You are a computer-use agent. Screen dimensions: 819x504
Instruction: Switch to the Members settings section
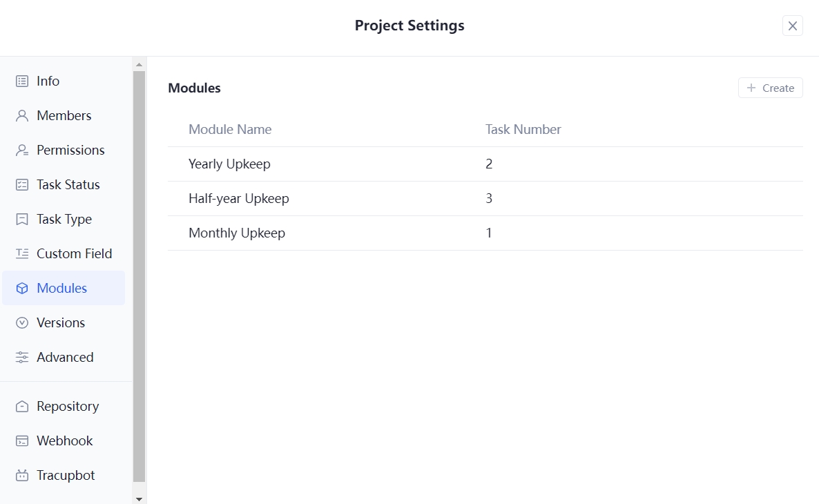tap(64, 115)
